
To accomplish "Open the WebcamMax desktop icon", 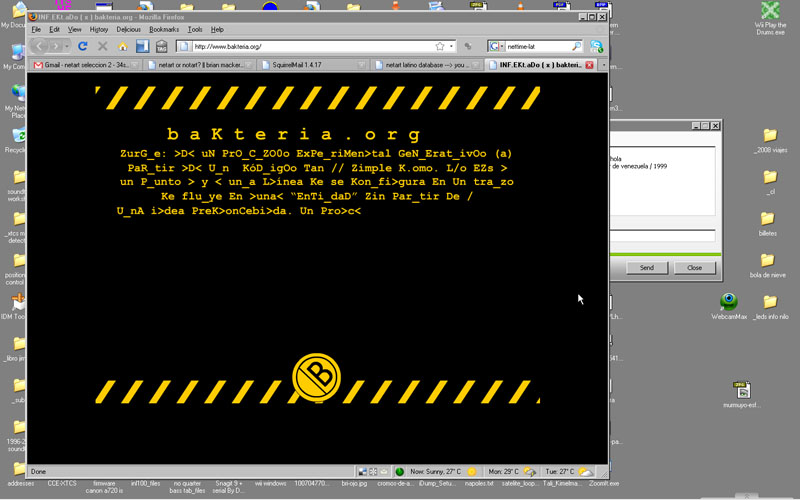I will pos(729,302).
